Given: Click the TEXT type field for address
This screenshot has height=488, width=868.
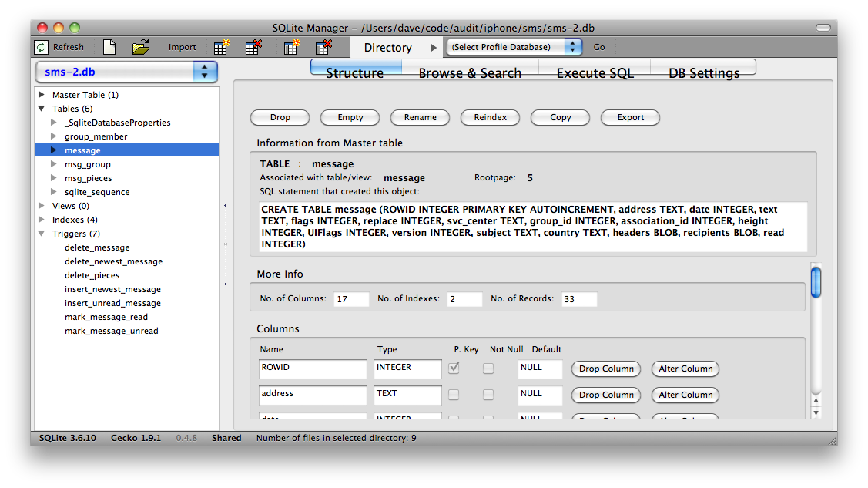Looking at the screenshot, I should pos(407,395).
